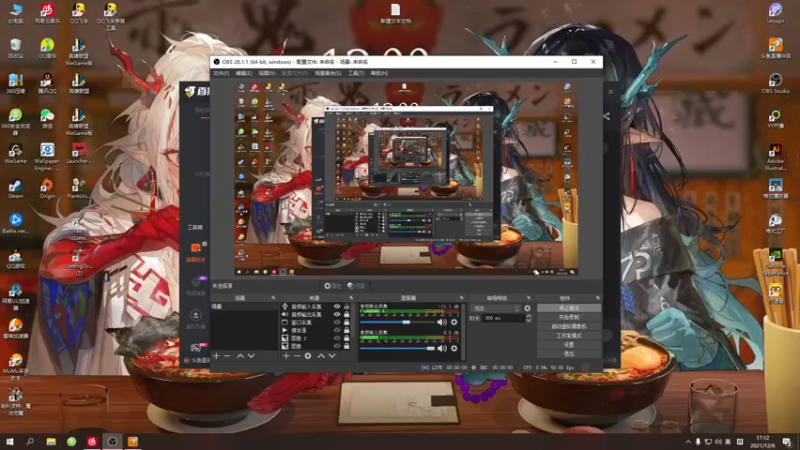
Task: Remove the selected scene with minus icon
Action: point(227,356)
